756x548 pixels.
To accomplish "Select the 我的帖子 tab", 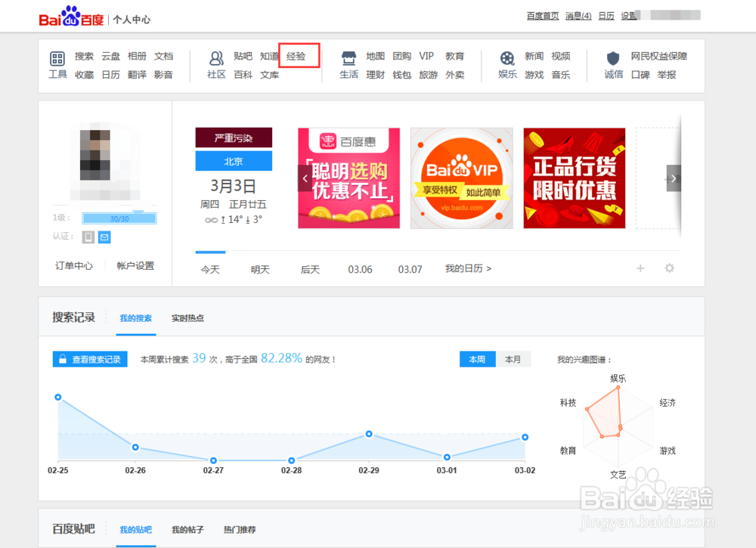I will pos(187,530).
